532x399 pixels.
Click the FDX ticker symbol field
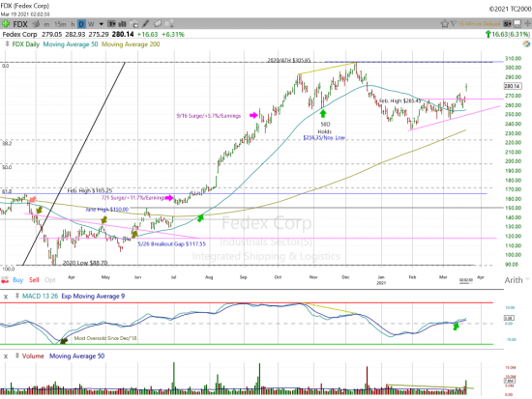[x=20, y=24]
